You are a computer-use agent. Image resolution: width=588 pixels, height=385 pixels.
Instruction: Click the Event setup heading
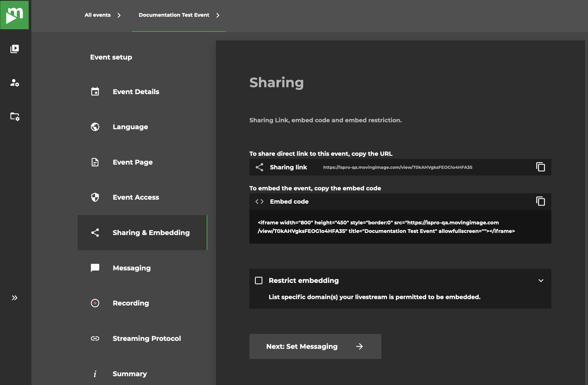[x=111, y=57]
